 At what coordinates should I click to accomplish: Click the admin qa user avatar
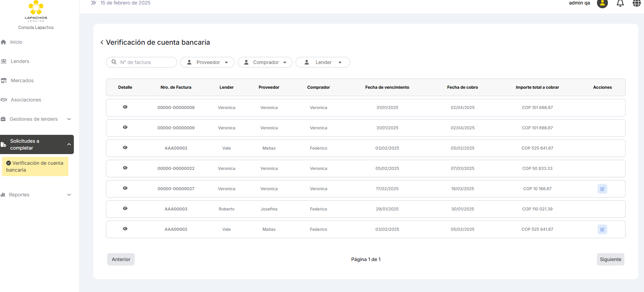pos(602,3)
